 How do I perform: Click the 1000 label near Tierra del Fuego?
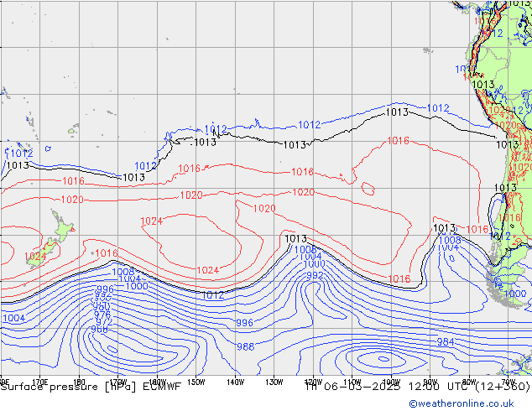click(515, 294)
